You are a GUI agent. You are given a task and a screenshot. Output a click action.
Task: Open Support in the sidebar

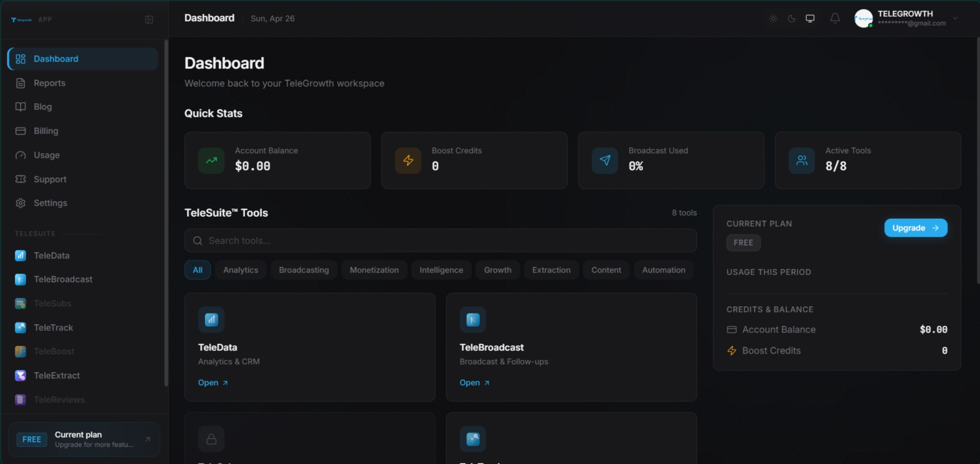[x=83, y=179]
